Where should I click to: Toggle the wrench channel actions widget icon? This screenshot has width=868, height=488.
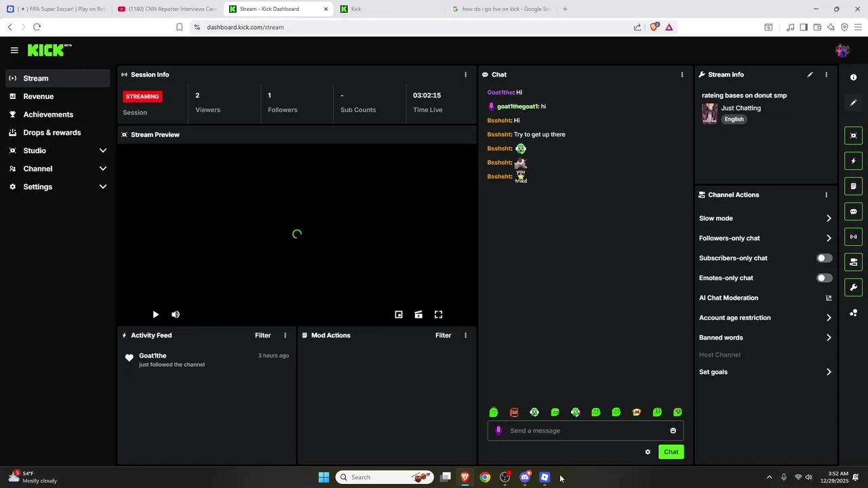tap(853, 287)
